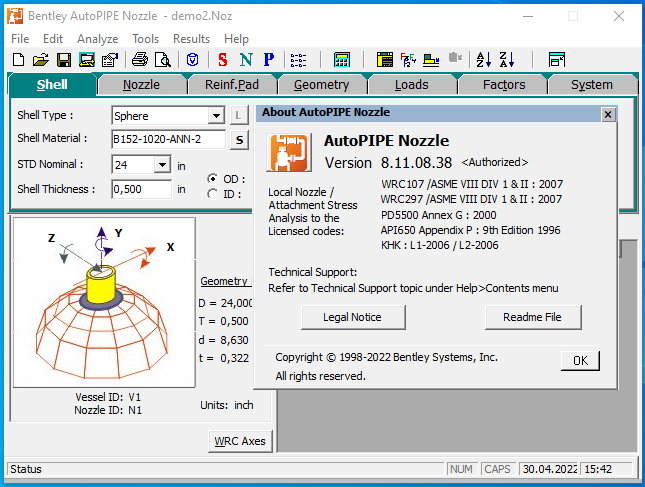Switch to the Nozzle tab

click(x=142, y=85)
